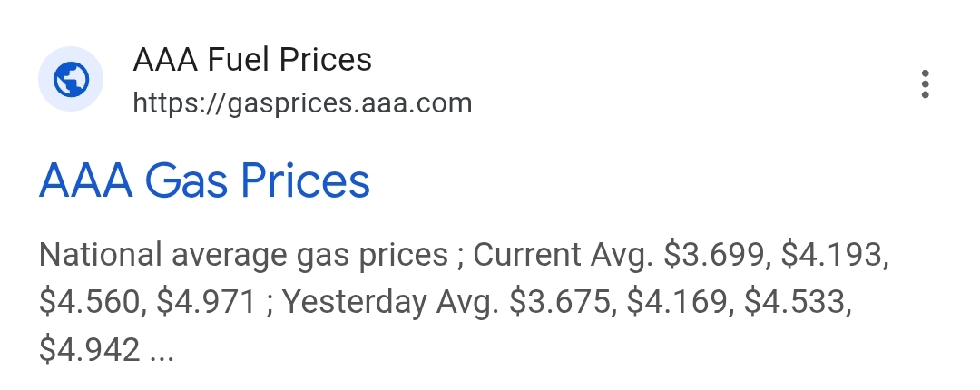
Task: Open the three-dot more options menu
Action: (x=925, y=83)
